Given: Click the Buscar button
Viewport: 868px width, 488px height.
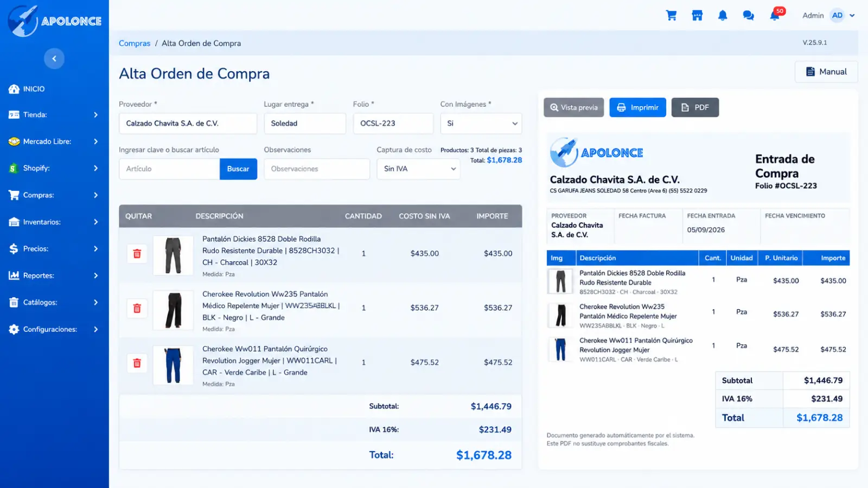Looking at the screenshot, I should point(238,169).
